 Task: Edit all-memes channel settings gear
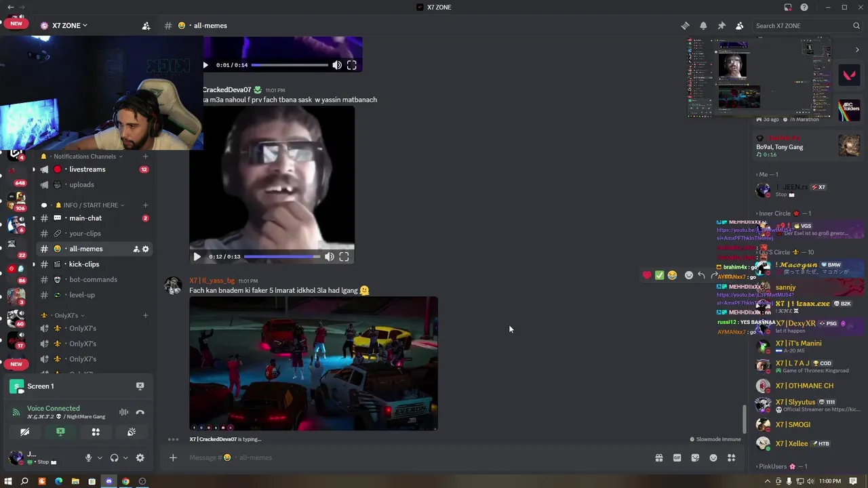(145, 249)
